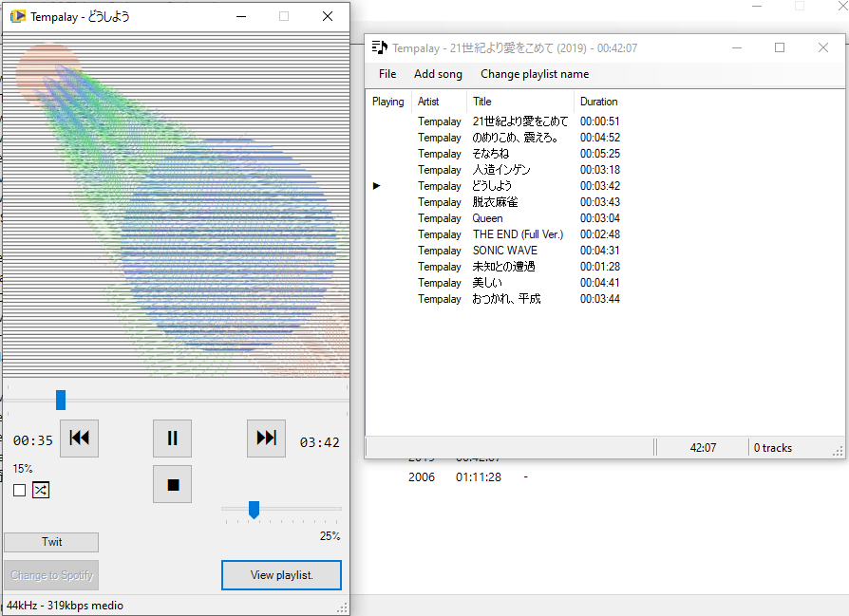Open the File menu in playlist window
The image size is (849, 616).
point(387,74)
